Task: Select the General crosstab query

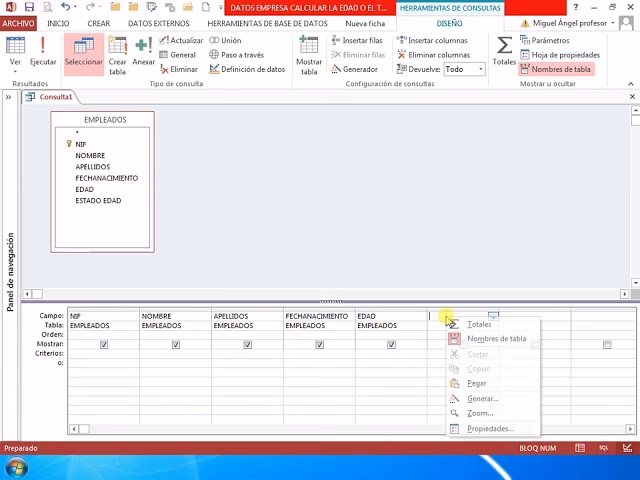Action: [178, 55]
